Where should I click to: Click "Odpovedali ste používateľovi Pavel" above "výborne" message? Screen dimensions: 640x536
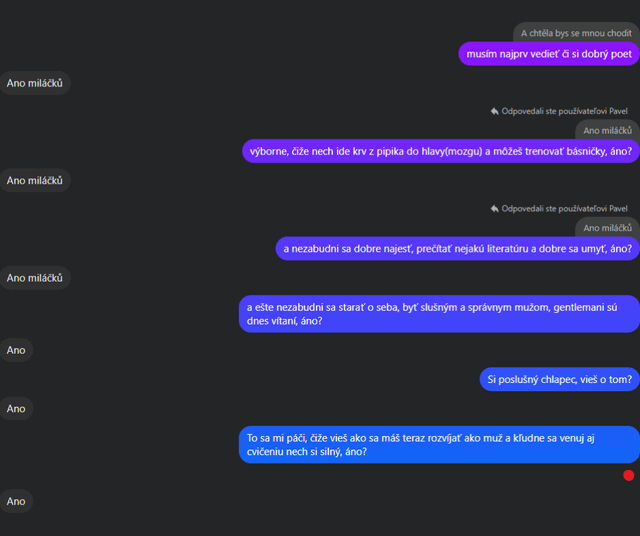564,111
